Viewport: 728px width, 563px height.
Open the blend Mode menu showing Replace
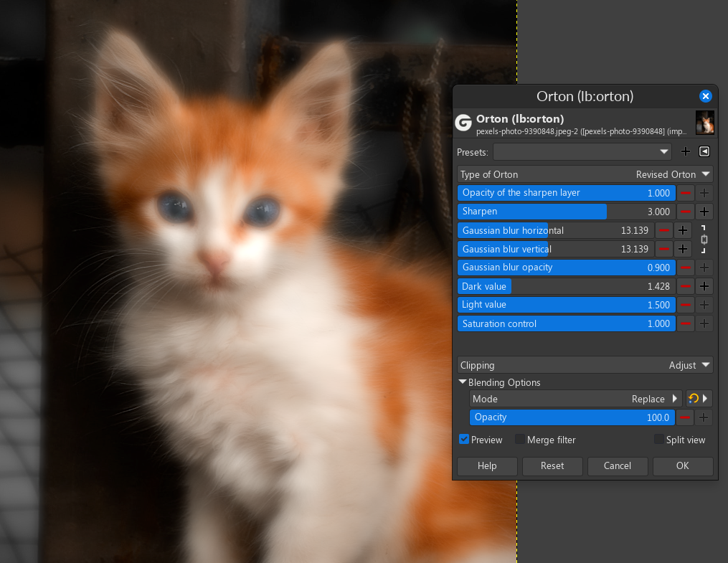tap(576, 399)
